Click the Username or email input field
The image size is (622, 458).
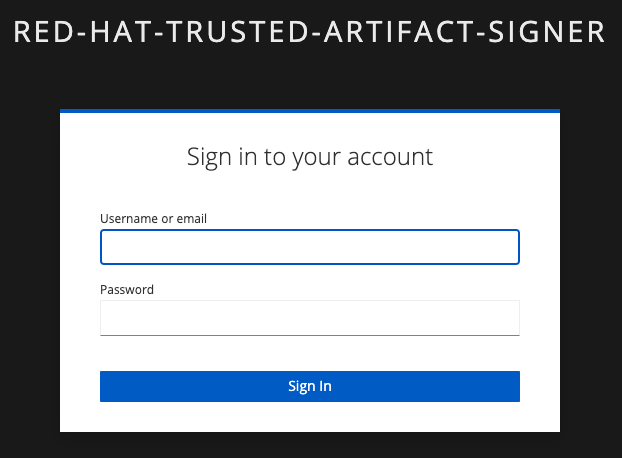(310, 247)
